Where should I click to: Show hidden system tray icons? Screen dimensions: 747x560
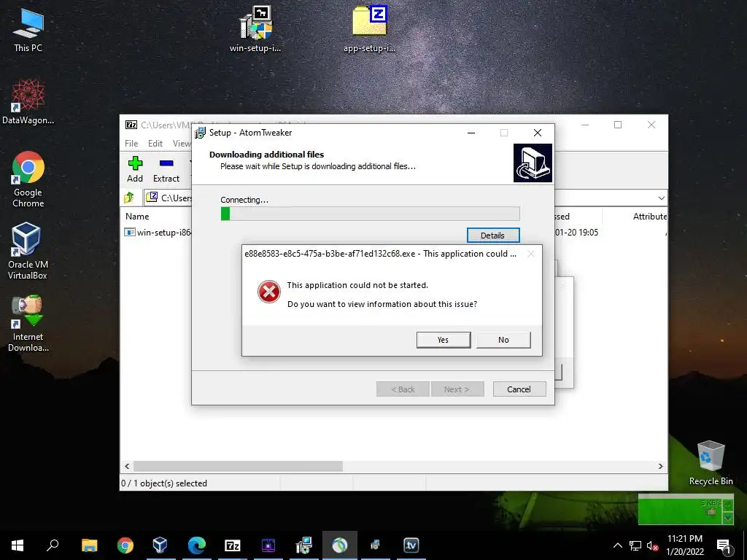coord(617,545)
